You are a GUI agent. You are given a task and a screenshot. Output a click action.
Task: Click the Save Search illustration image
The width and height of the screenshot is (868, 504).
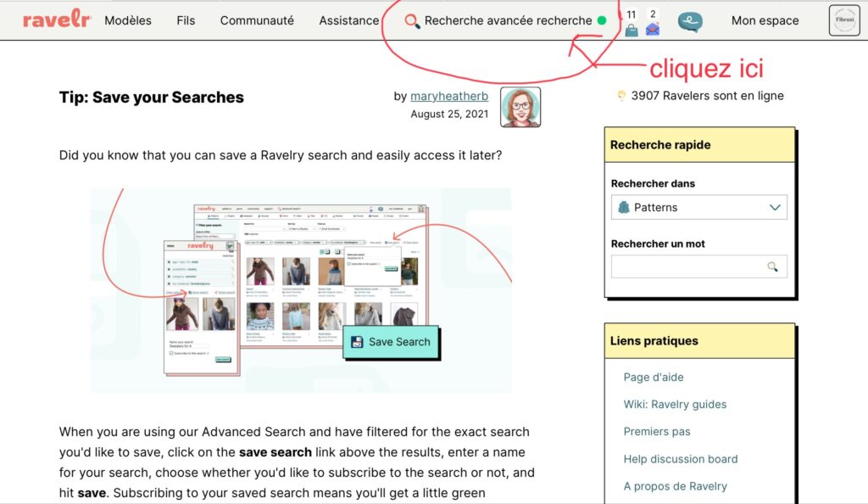[301, 290]
